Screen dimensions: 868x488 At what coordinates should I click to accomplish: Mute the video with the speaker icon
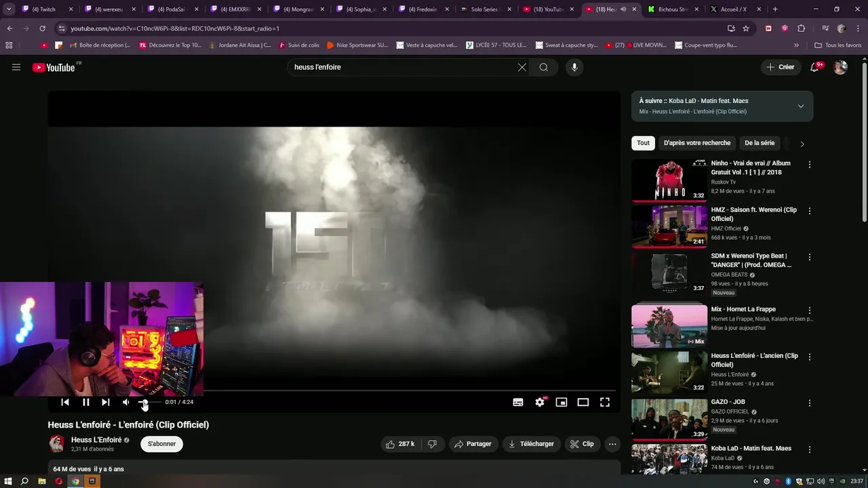pos(126,402)
